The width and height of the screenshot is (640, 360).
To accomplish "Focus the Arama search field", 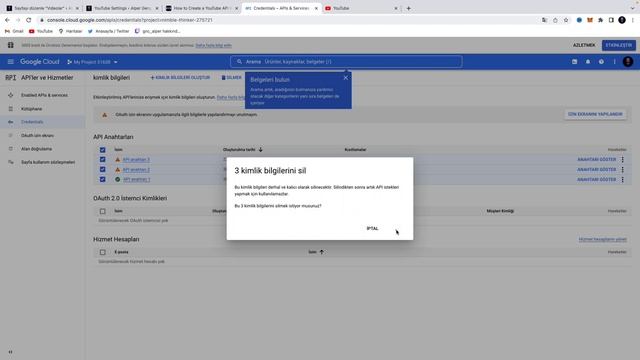I will pyautogui.click(x=346, y=62).
